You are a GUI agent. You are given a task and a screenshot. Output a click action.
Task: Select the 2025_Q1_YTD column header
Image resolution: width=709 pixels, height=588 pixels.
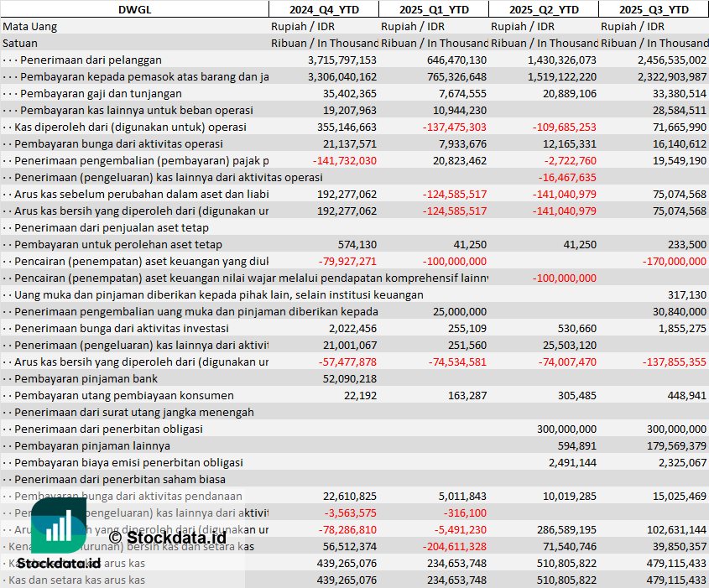point(434,9)
